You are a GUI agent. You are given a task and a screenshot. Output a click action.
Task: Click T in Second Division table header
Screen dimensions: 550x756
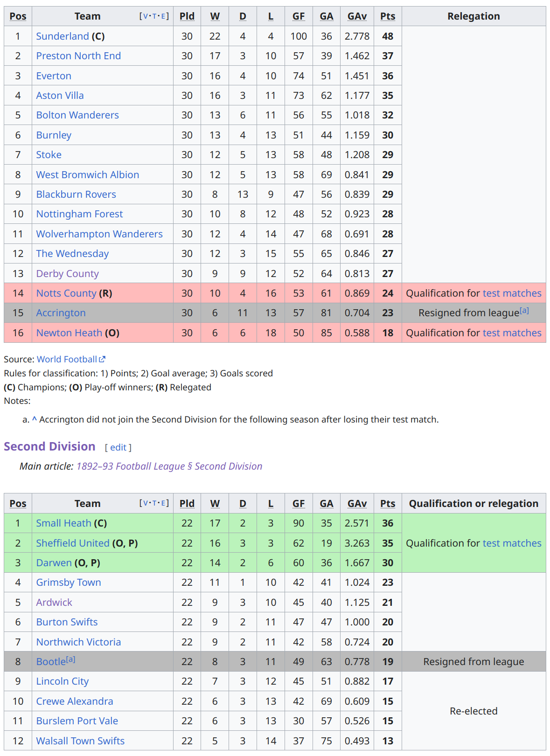click(x=154, y=503)
